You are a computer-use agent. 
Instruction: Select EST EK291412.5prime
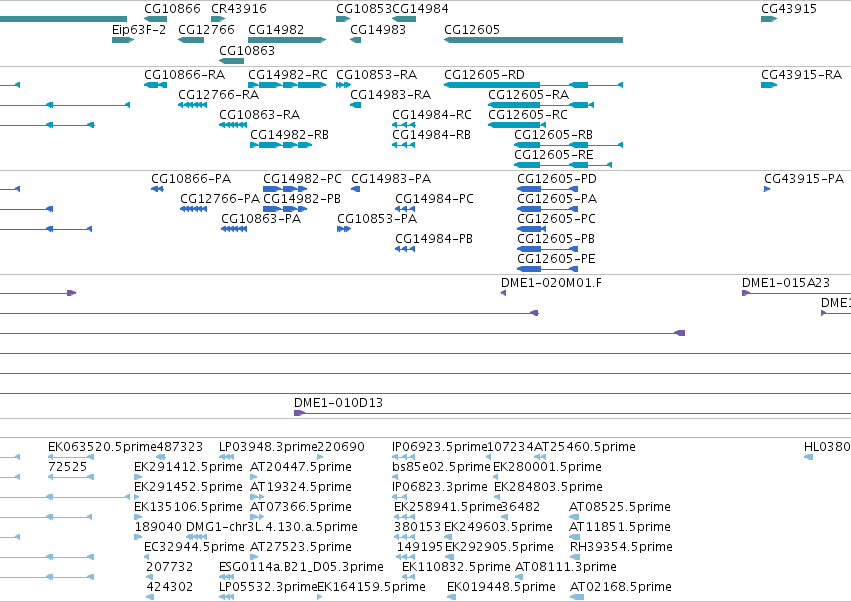pyautogui.click(x=188, y=467)
